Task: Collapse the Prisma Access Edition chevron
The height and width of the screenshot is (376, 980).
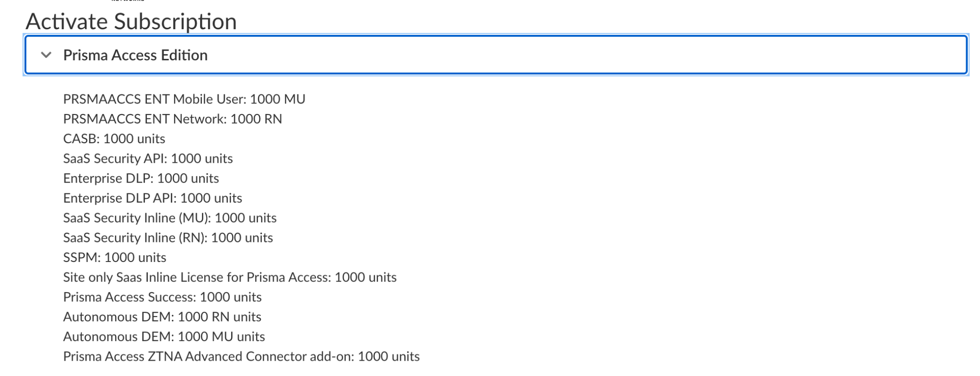Action: coord(46,55)
